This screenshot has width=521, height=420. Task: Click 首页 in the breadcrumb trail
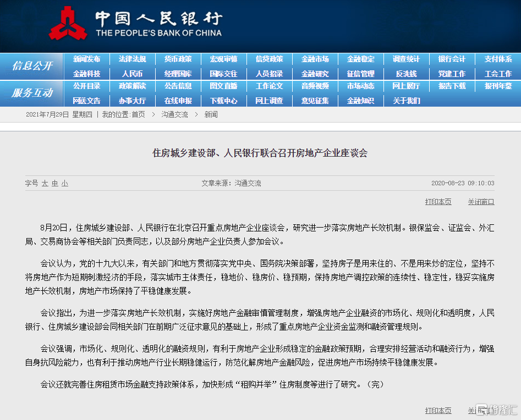[138, 114]
